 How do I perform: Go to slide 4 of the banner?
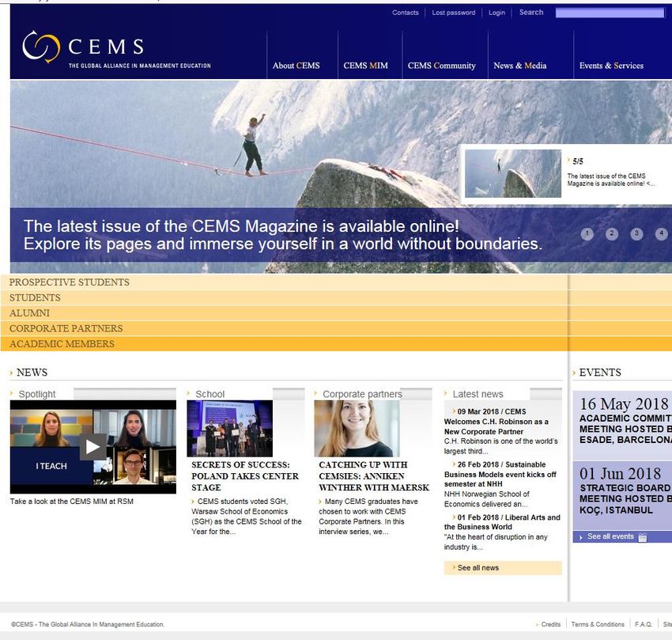point(661,234)
